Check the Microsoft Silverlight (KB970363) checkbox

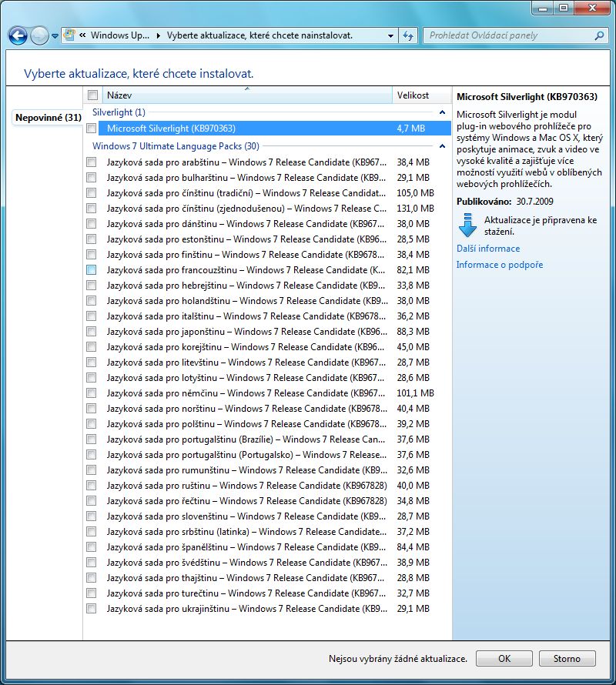pos(92,128)
